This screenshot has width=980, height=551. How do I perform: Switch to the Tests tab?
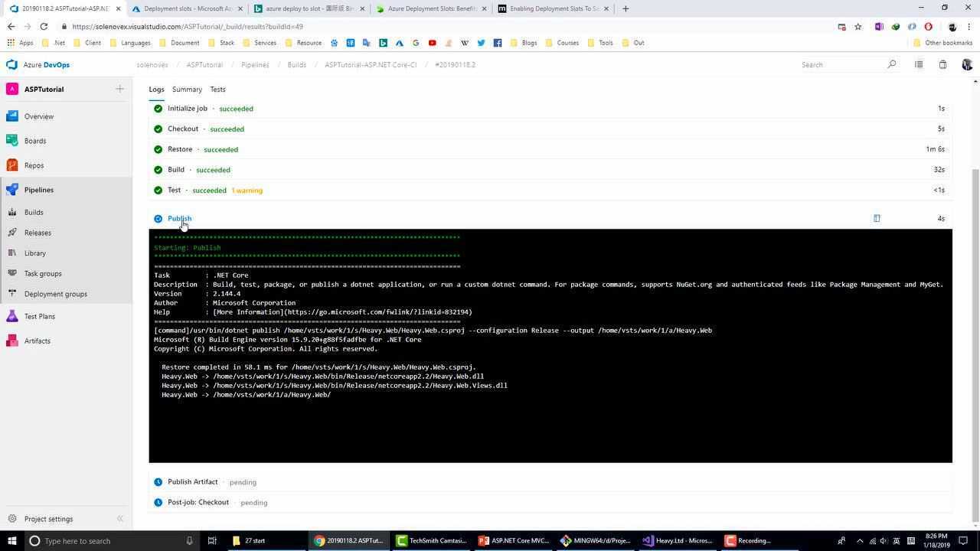pos(217,90)
